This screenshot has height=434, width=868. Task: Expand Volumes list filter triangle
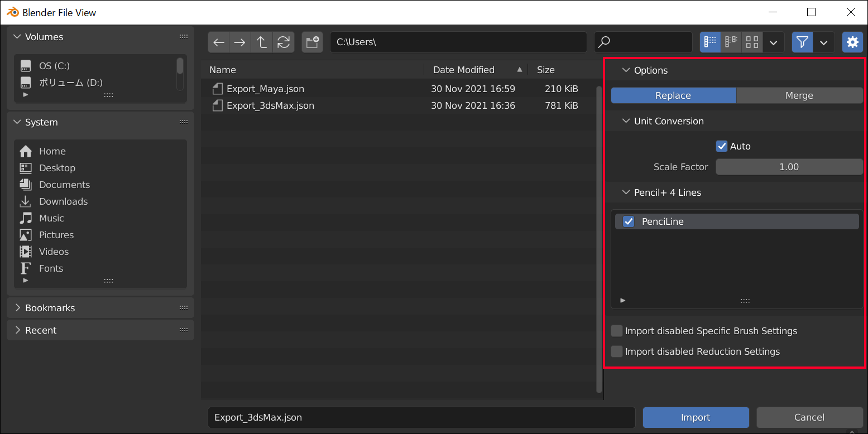(25, 95)
